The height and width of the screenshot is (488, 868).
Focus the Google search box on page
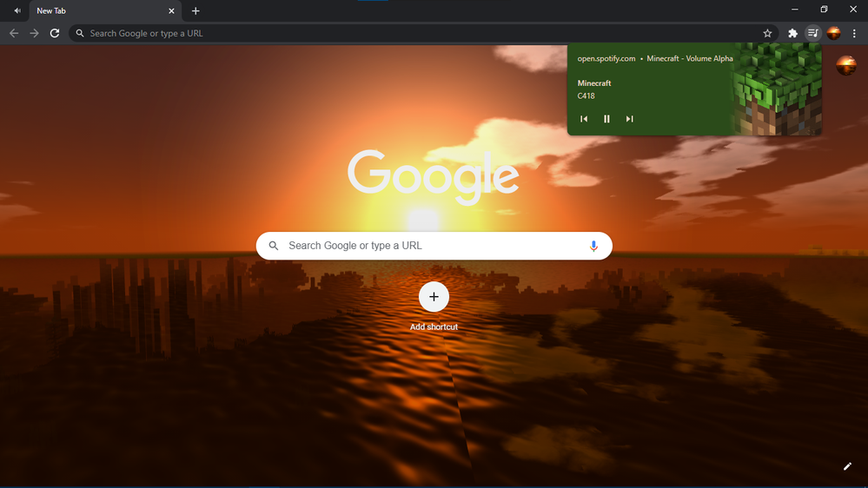tap(434, 246)
